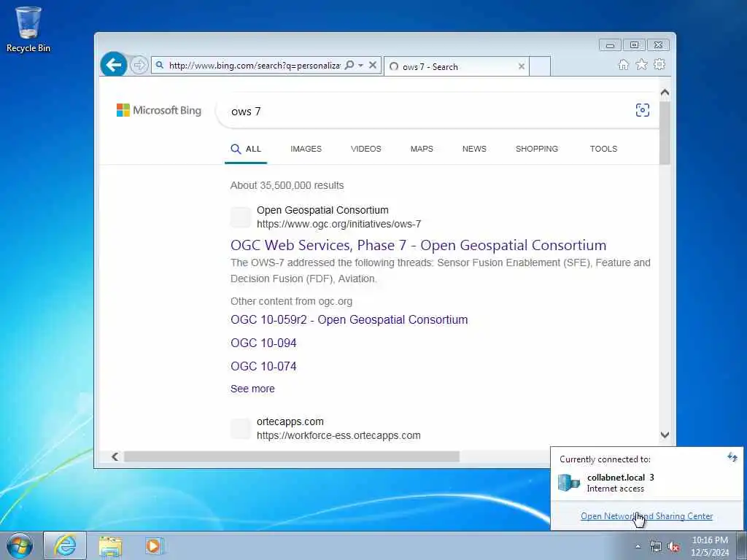
Task: Switch to the SHOPPING tab
Action: point(536,149)
